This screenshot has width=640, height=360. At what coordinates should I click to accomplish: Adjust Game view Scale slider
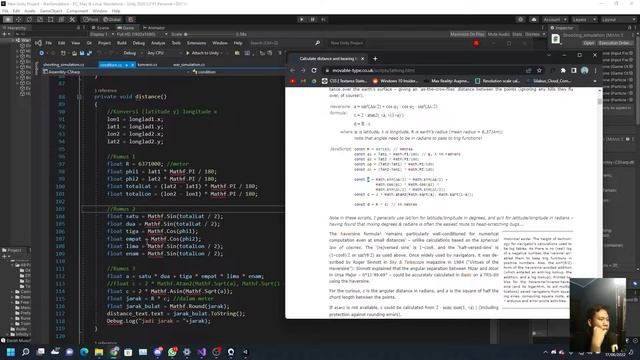(x=210, y=34)
